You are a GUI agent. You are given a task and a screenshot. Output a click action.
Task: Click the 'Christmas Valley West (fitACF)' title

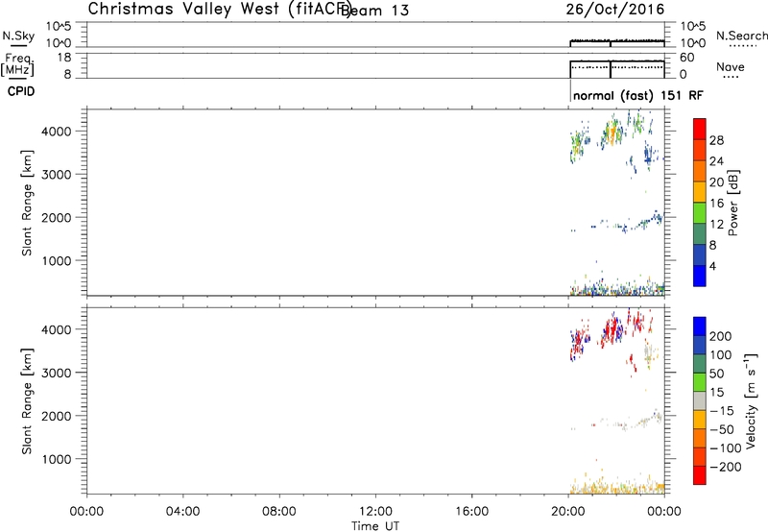click(220, 10)
